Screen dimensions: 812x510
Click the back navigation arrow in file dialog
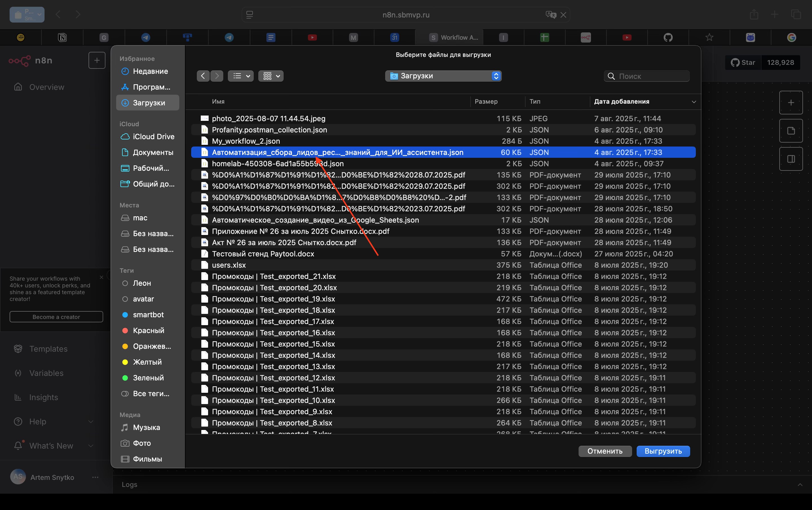point(203,76)
